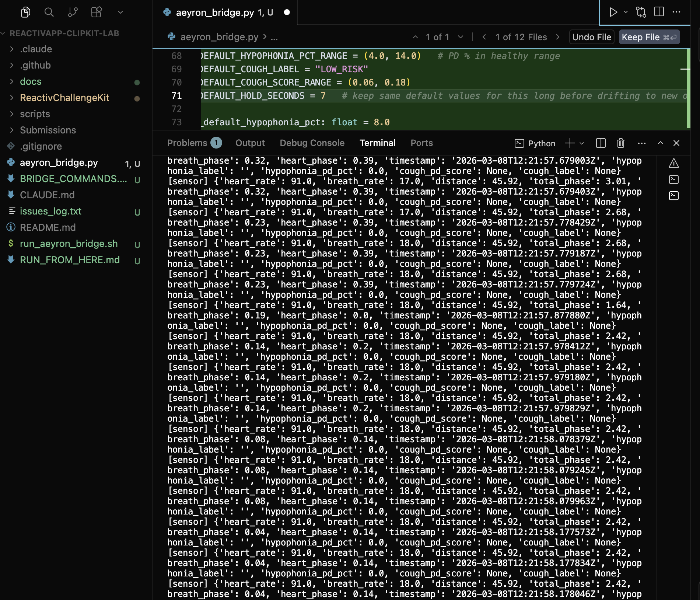
Task: Open the BRIDGE_COMMANDS markdown file
Action: [x=76, y=179]
